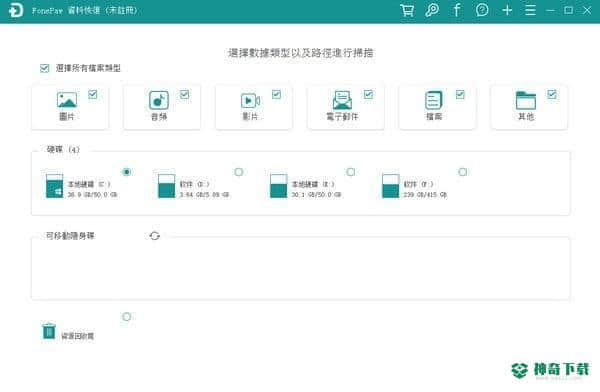The image size is (600, 392).
Task: Refresh the removable drives list
Action: pos(155,236)
